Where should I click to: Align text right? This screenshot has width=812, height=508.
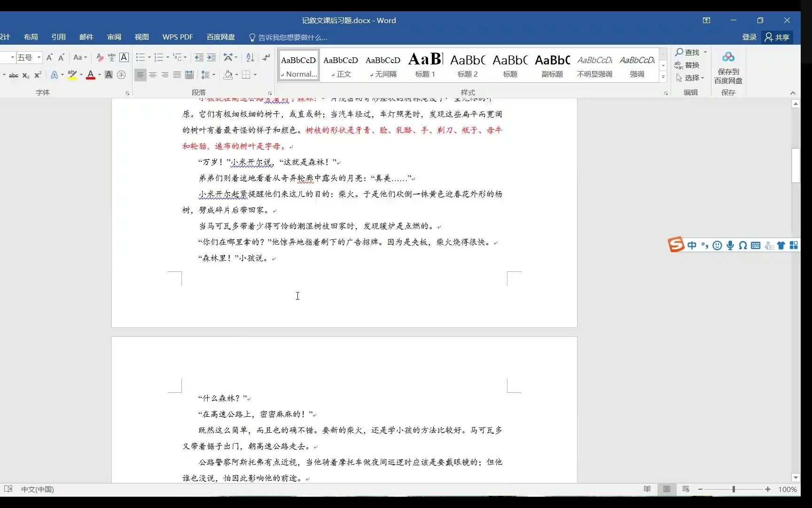pyautogui.click(x=165, y=75)
